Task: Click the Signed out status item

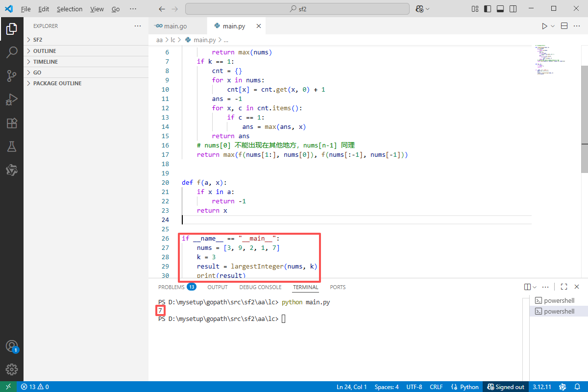Action: pos(506,387)
